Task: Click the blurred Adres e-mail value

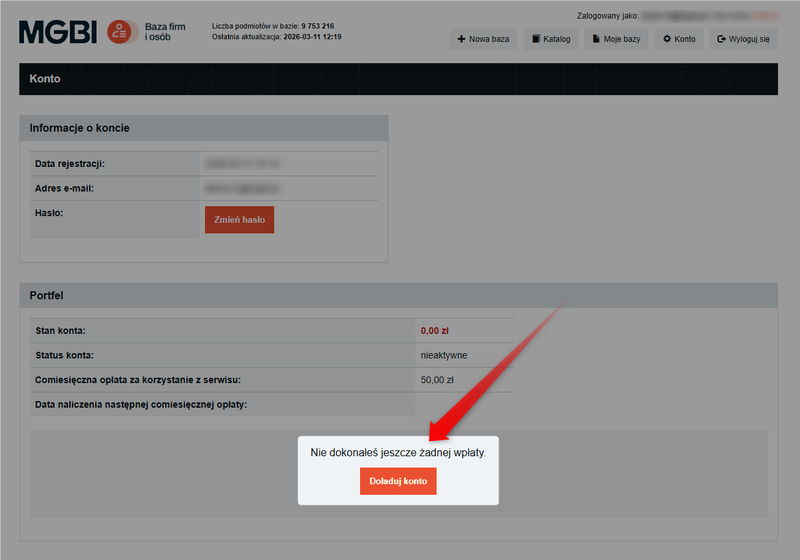Action: [240, 188]
